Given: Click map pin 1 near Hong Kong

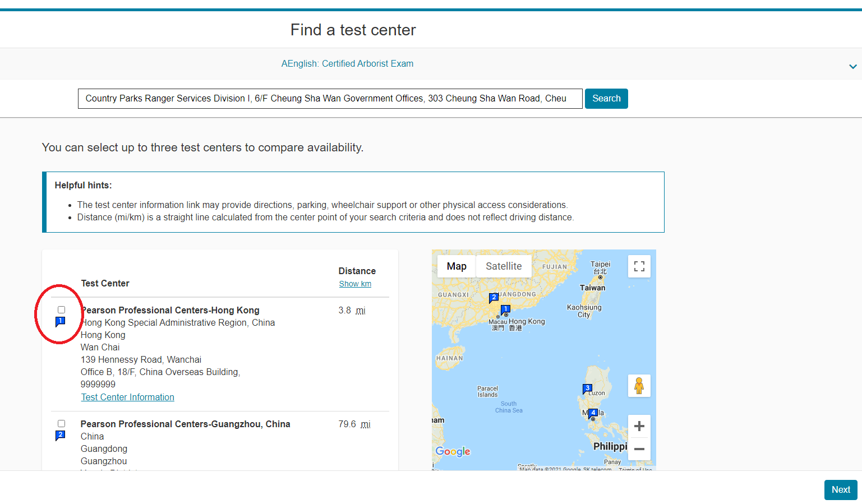Looking at the screenshot, I should 505,309.
